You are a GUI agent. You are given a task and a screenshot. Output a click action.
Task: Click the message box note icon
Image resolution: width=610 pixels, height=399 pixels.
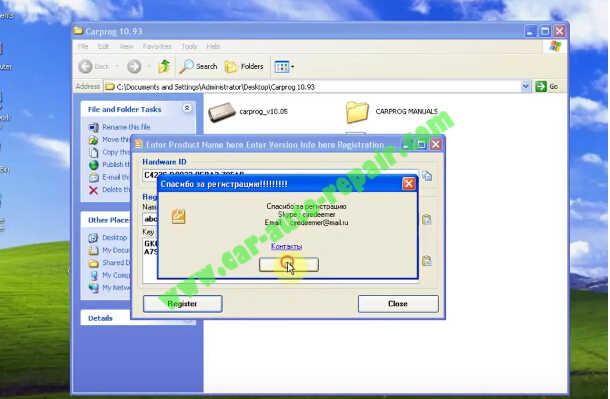(179, 216)
